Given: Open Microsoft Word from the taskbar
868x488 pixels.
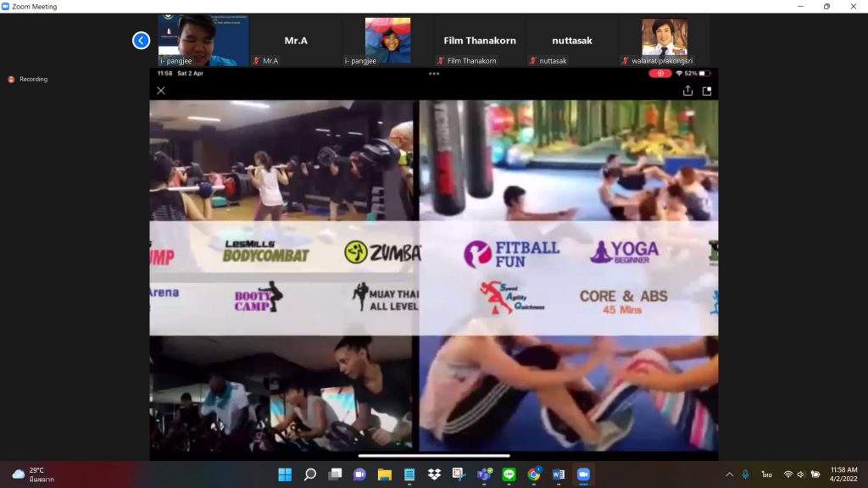Looking at the screenshot, I should [x=559, y=474].
